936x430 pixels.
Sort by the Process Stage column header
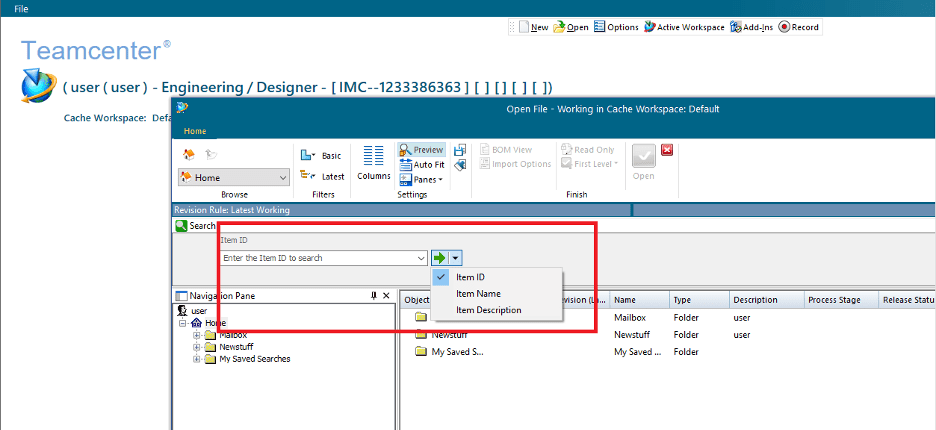coord(841,300)
